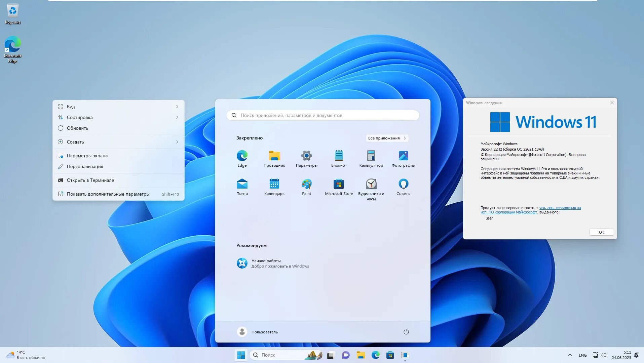Open the Фотографии app
644x363 pixels.
pyautogui.click(x=403, y=159)
